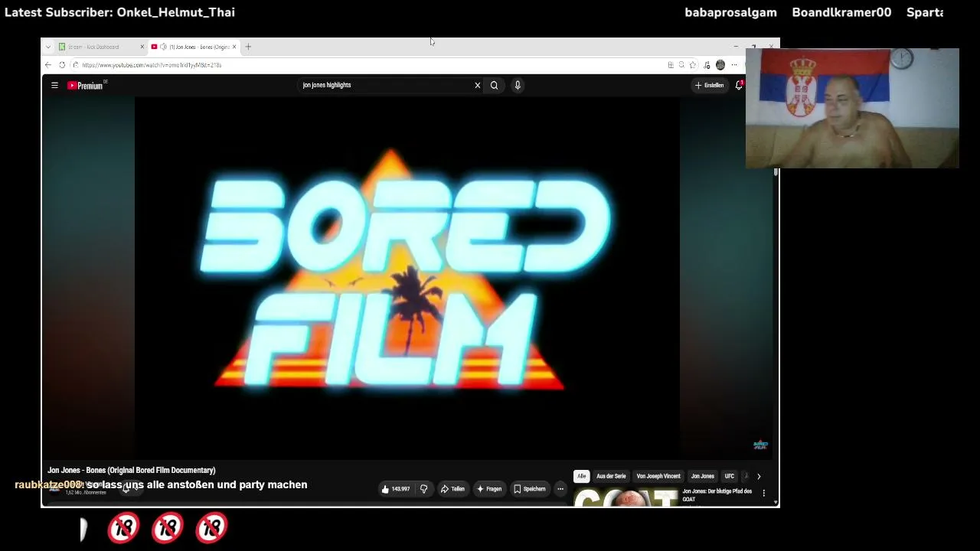The height and width of the screenshot is (551, 980).
Task: Show more filter chips with right arrow
Action: pos(759,476)
